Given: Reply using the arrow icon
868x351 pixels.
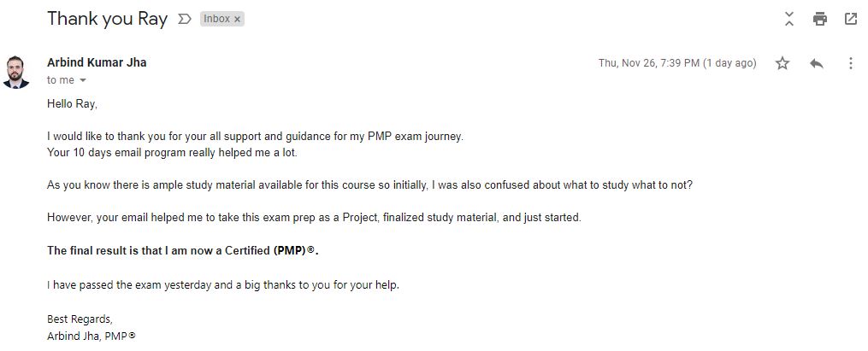Looking at the screenshot, I should click(816, 63).
